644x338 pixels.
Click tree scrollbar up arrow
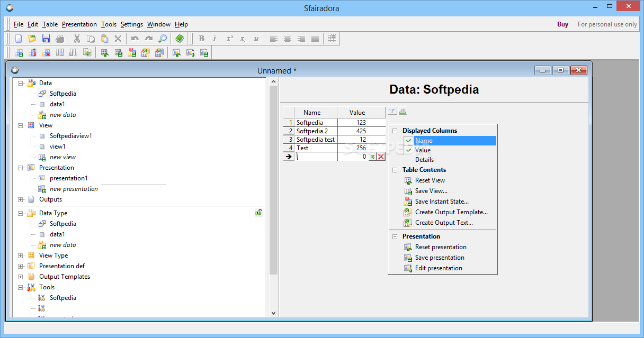[273, 81]
